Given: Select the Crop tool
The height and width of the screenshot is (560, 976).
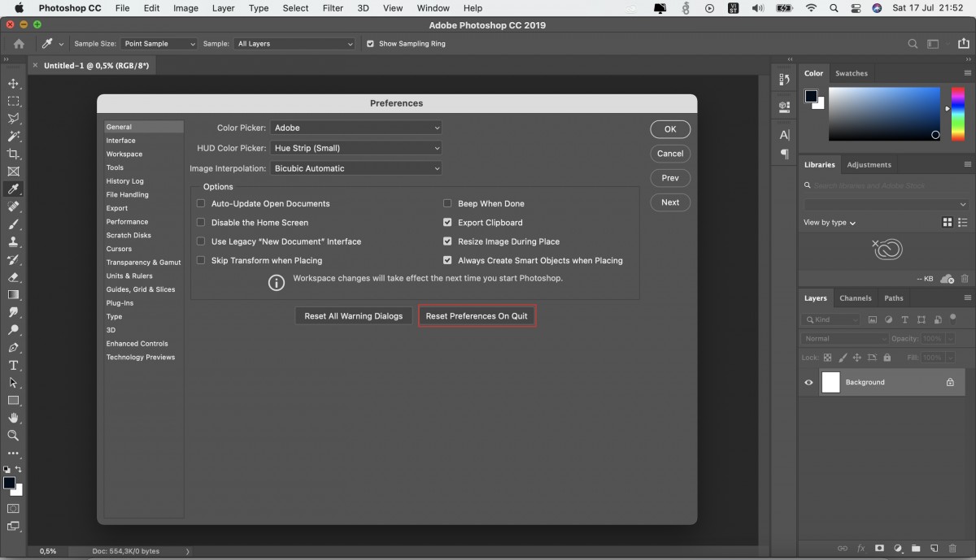Looking at the screenshot, I should click(13, 154).
